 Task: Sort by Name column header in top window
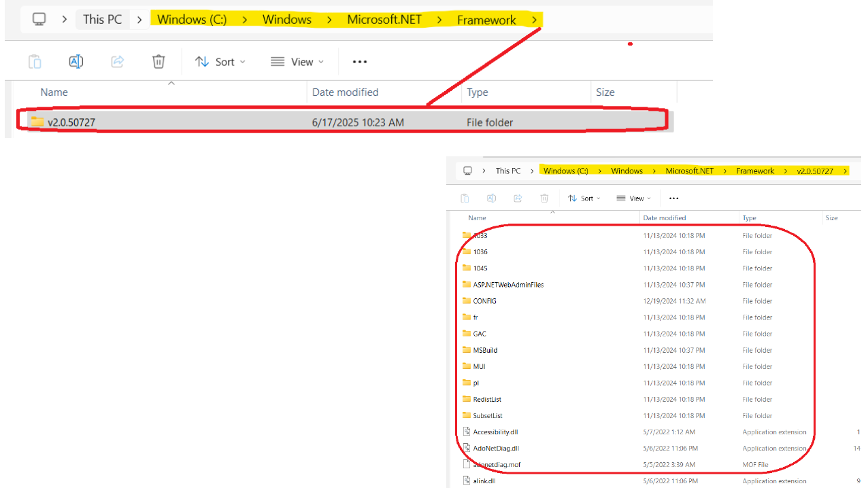(x=54, y=92)
